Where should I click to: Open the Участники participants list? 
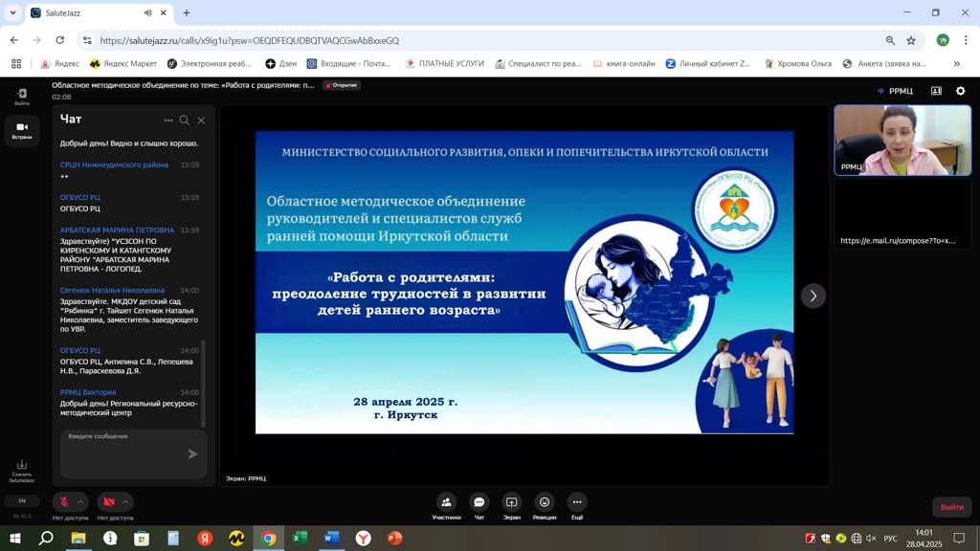click(x=446, y=502)
